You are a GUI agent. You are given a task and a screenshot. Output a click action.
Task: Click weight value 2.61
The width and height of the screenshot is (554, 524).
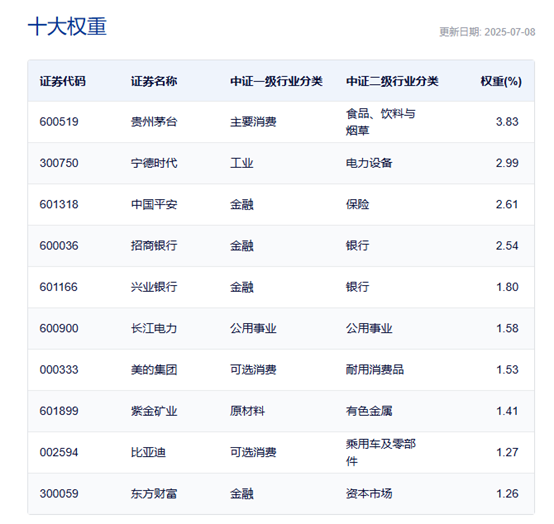507,205
